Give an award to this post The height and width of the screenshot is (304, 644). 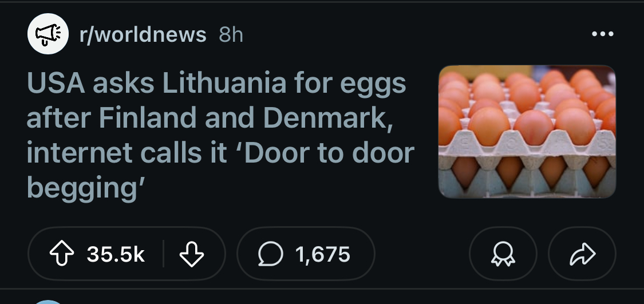coord(503,254)
